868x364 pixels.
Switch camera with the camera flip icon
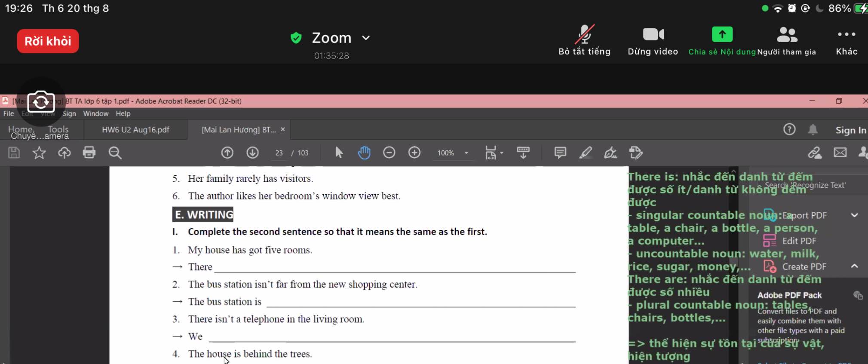(x=41, y=102)
